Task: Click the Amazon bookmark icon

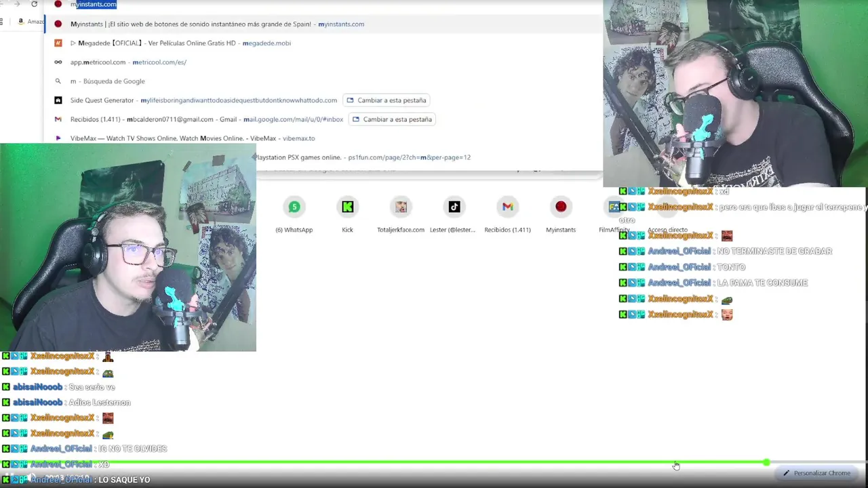Action: 21,22
